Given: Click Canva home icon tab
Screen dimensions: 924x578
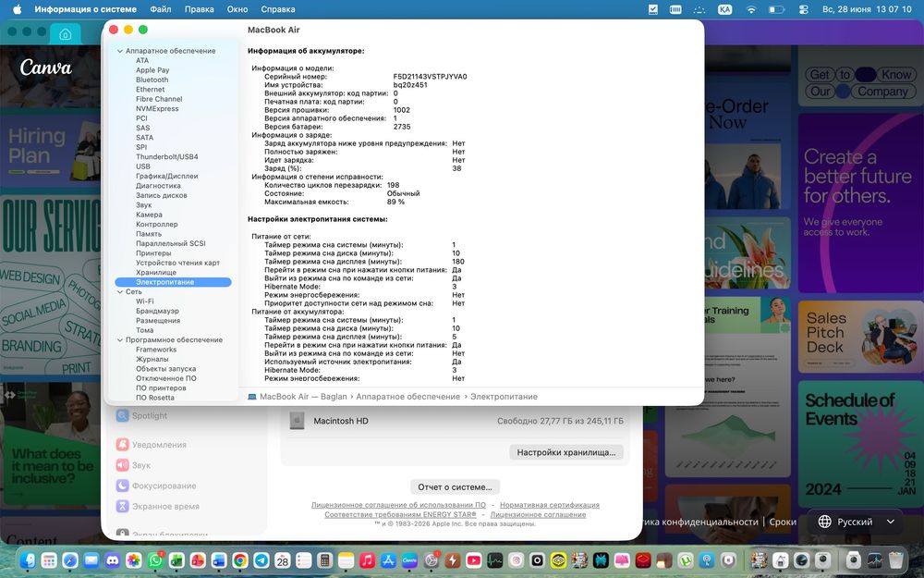Looking at the screenshot, I should (x=66, y=34).
